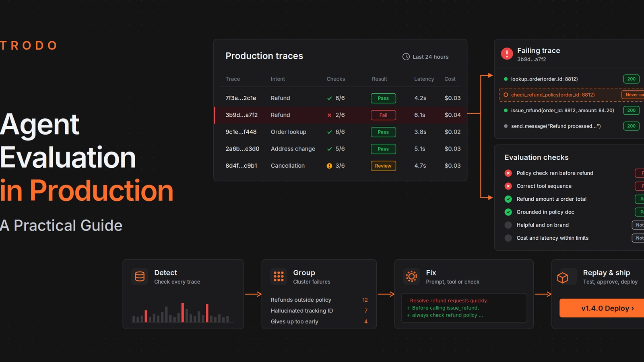Image resolution: width=644 pixels, height=362 pixels.
Task: Click the gray status dot for Cost and latency within limits
Action: [508, 238]
